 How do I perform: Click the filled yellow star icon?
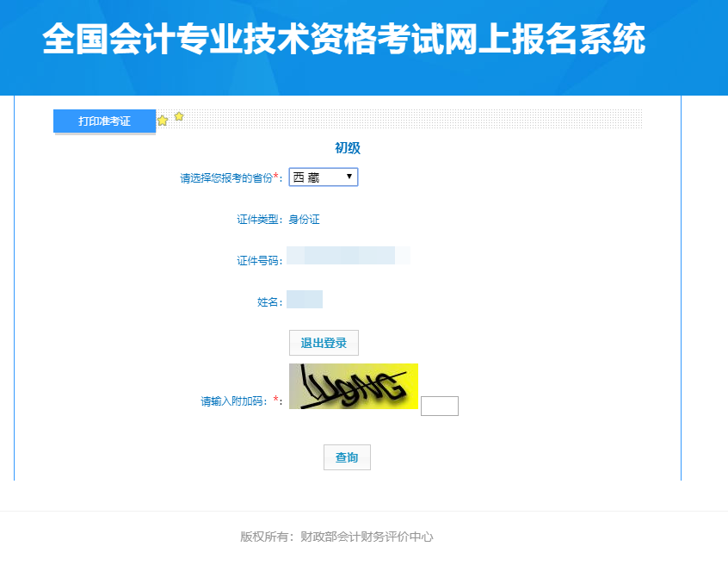point(162,121)
